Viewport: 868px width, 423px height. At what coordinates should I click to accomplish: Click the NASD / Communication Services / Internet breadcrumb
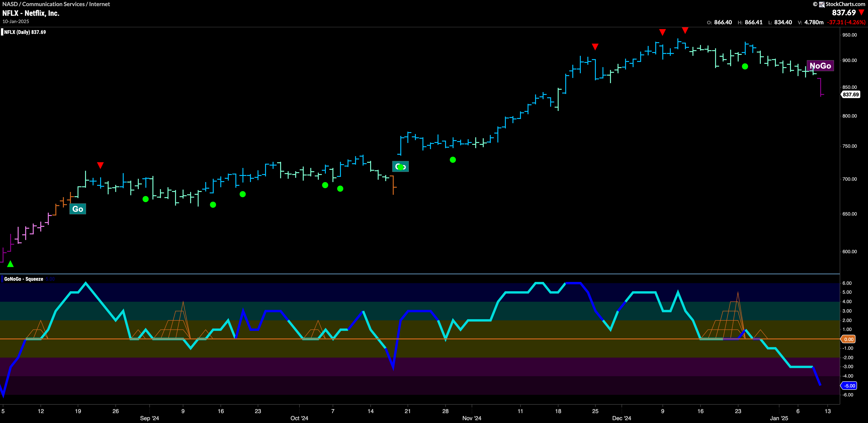(56, 4)
